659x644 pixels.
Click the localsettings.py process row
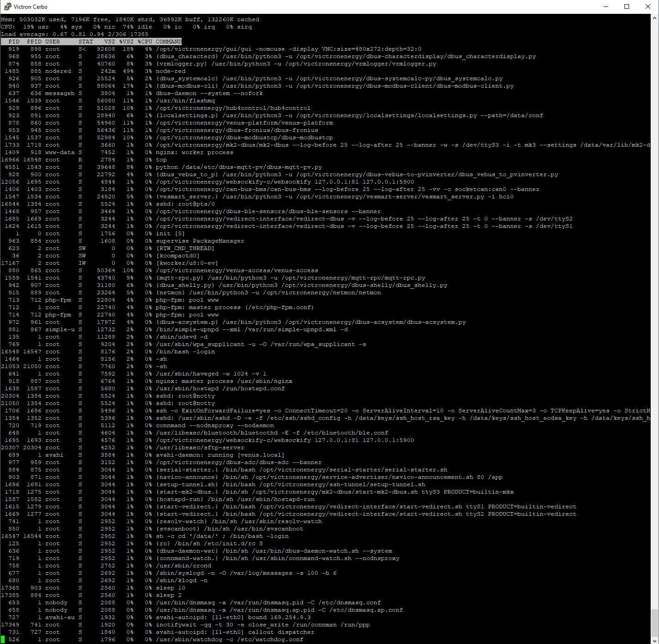tap(272, 115)
